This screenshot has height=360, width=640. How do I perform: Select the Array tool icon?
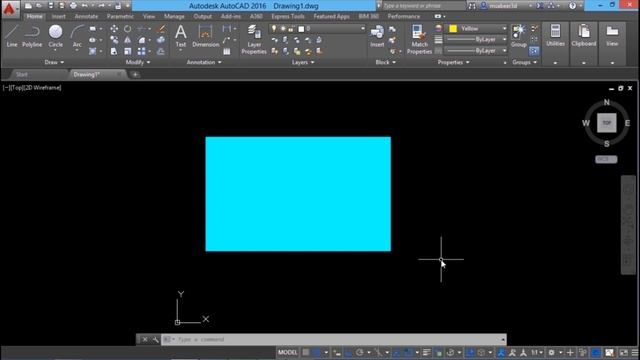pyautogui.click(x=141, y=51)
